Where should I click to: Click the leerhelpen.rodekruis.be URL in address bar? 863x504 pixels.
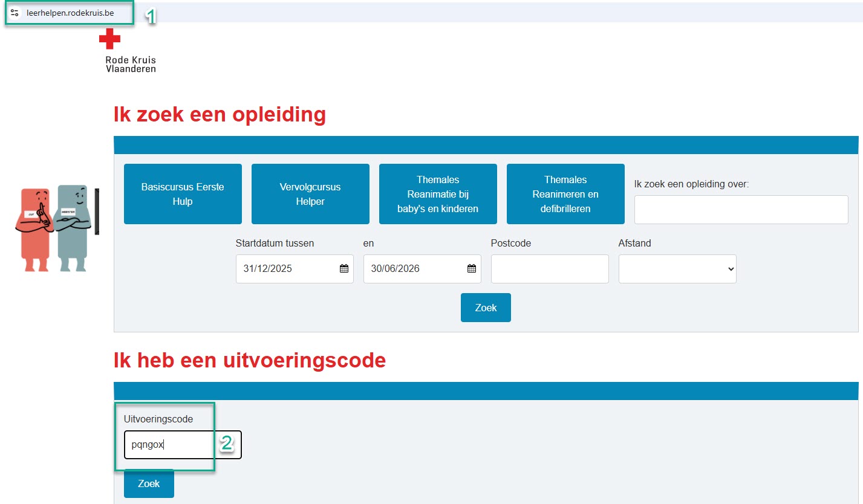(x=70, y=13)
